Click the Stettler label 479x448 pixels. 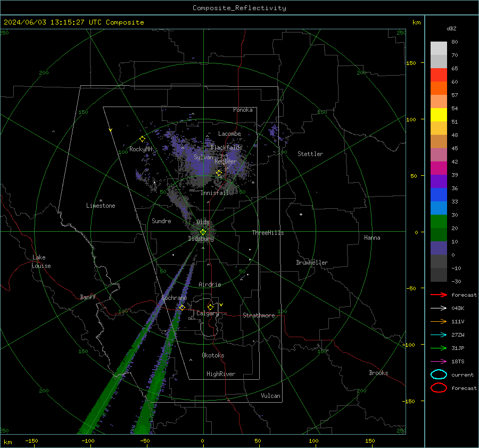click(310, 154)
